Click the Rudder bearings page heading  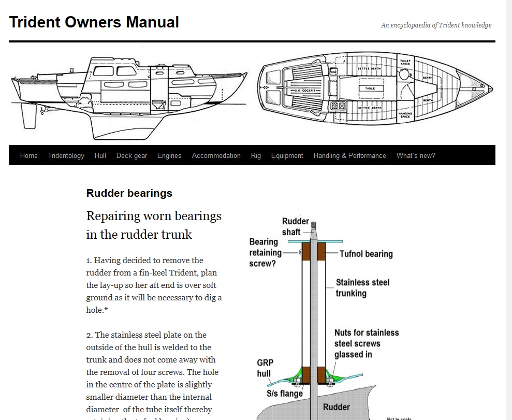pos(129,193)
